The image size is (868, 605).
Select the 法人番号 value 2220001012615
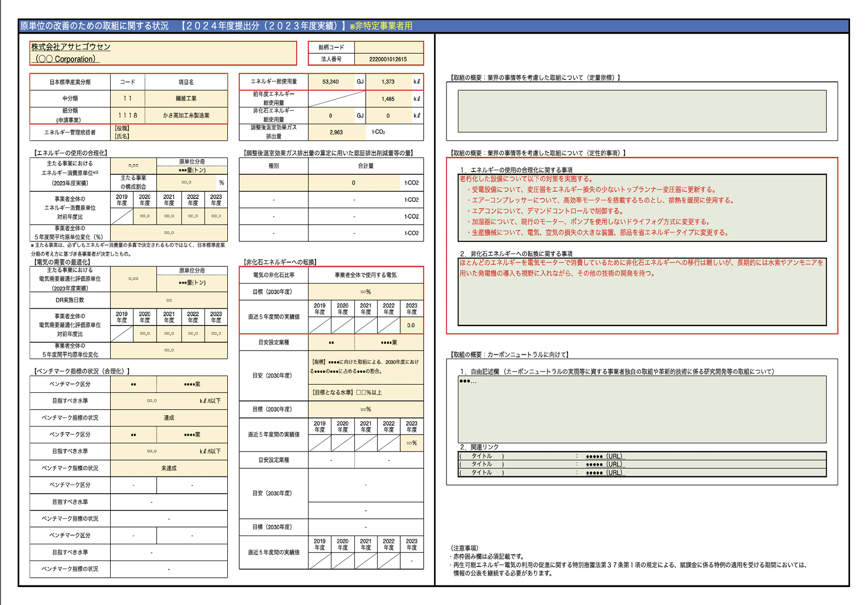tap(388, 59)
